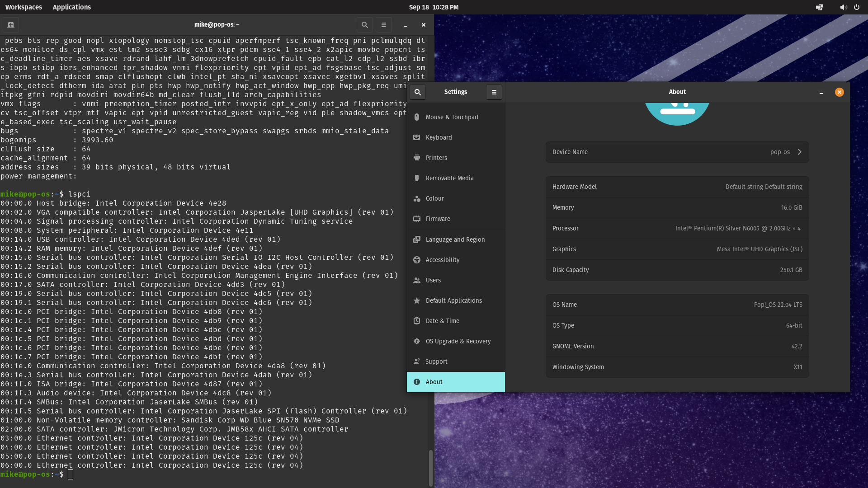The height and width of the screenshot is (488, 868).
Task: Open the Firmware settings panel
Action: [x=438, y=219]
